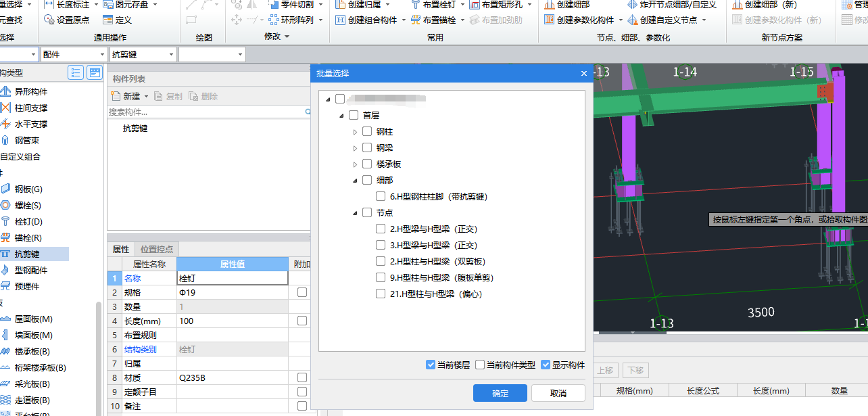
Task: Switch to the 属性 tab
Action: pyautogui.click(x=121, y=250)
